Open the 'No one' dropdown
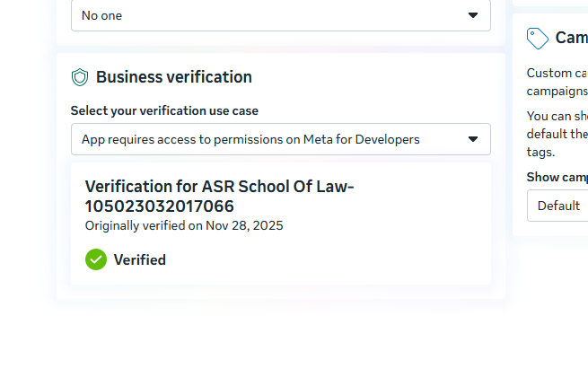The width and height of the screenshot is (588, 386). tap(281, 15)
